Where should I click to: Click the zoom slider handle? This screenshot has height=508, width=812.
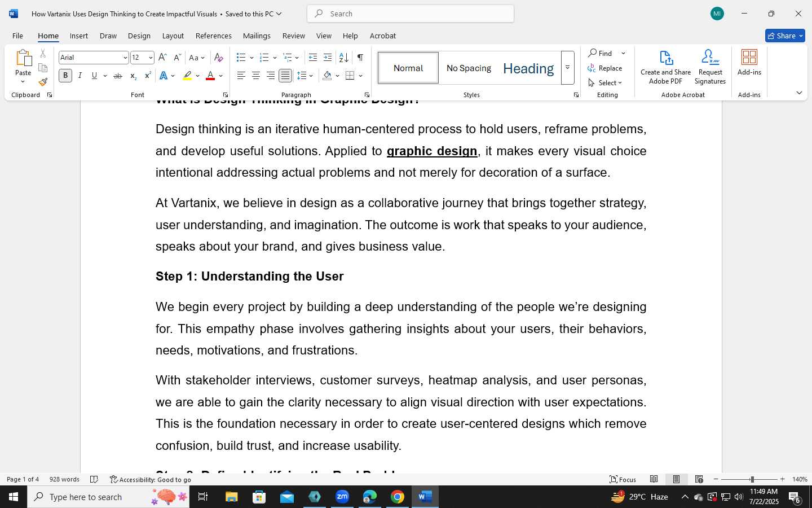752,479
